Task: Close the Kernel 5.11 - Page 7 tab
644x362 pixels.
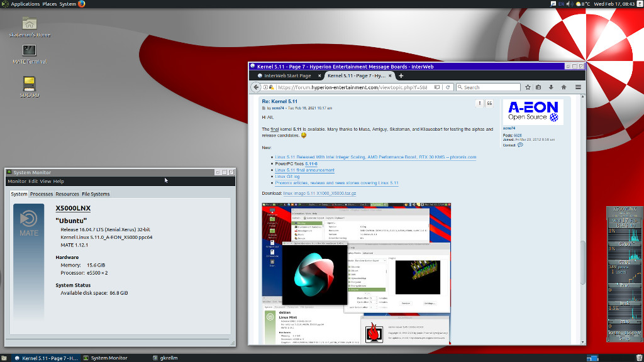Action: (390, 75)
